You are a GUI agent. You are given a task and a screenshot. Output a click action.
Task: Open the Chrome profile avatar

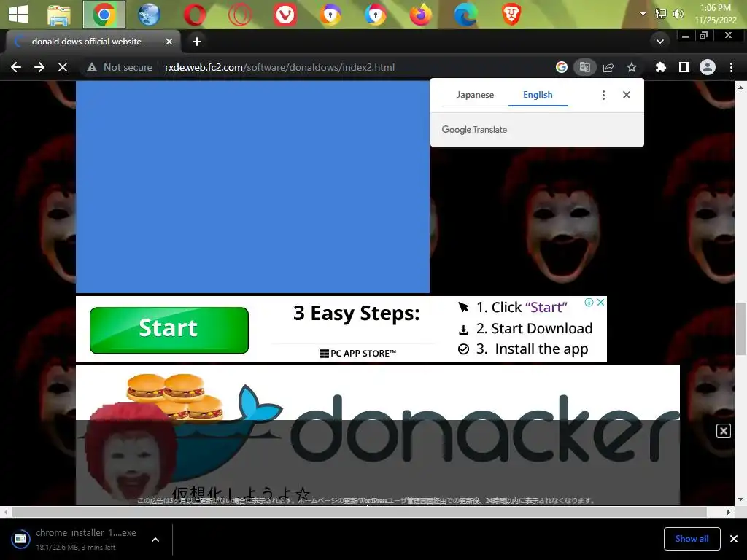[708, 67]
